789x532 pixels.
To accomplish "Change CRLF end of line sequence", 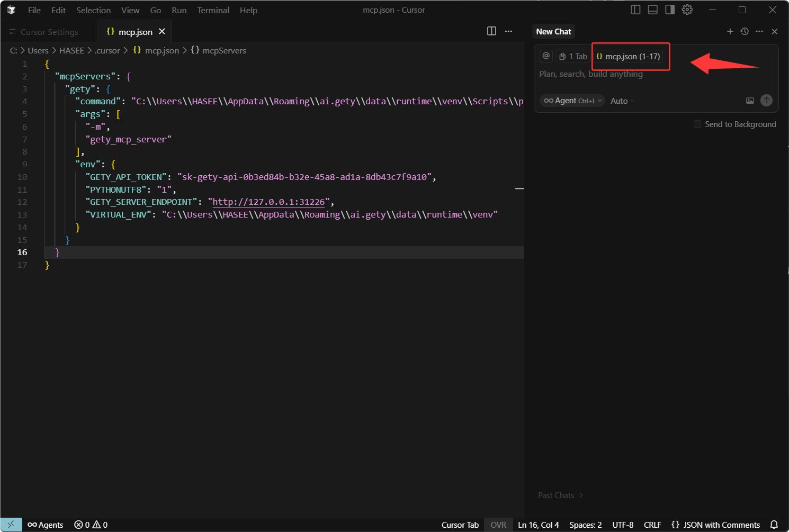I will click(652, 525).
